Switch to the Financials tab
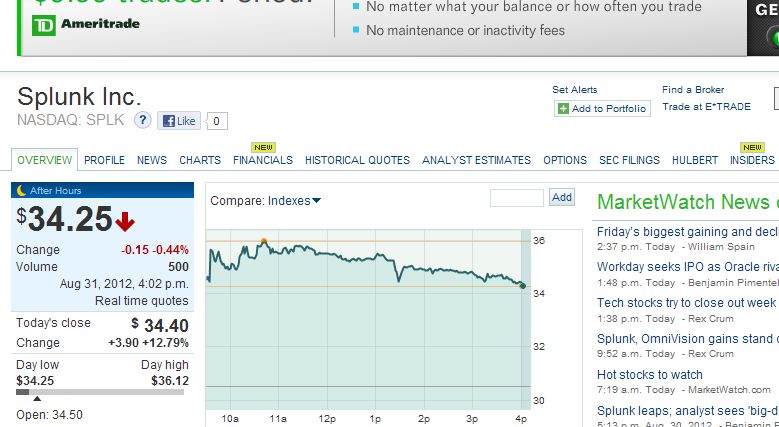 tap(263, 160)
